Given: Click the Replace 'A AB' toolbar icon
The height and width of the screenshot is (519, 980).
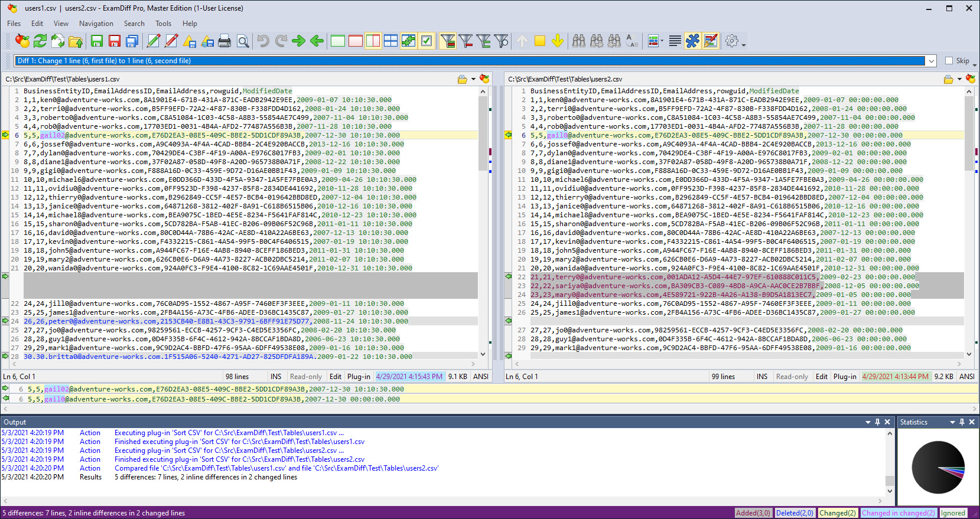Looking at the screenshot, I should pos(631,41).
